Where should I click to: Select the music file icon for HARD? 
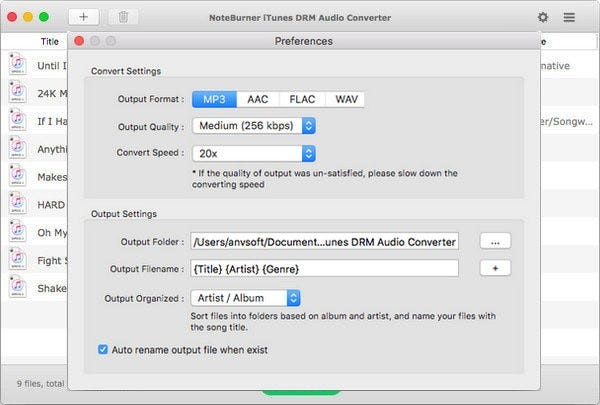tap(18, 203)
